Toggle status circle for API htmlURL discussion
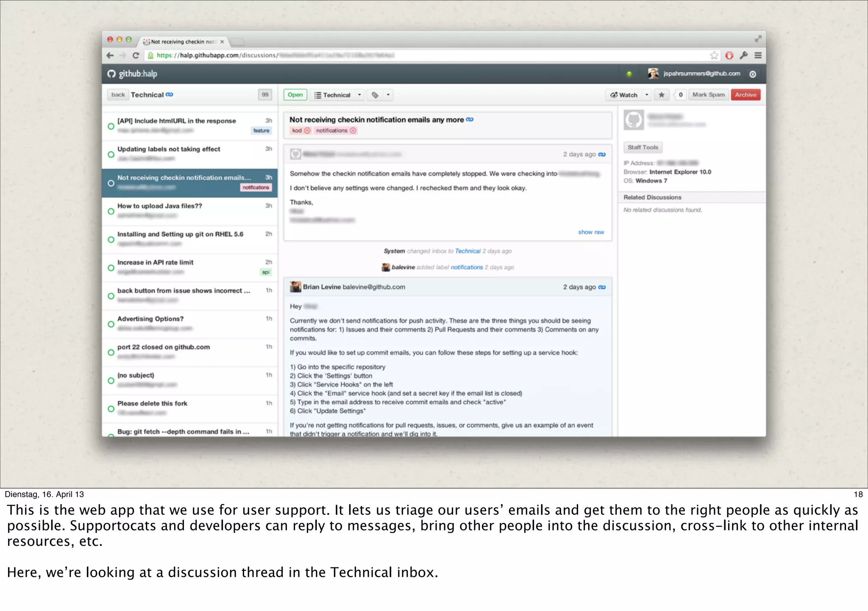 click(111, 126)
